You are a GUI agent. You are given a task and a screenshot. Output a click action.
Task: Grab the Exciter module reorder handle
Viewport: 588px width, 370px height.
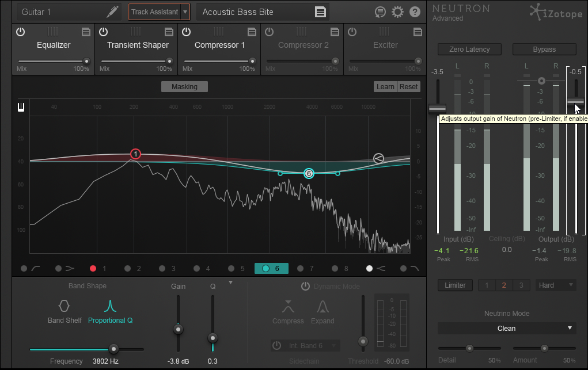point(384,32)
